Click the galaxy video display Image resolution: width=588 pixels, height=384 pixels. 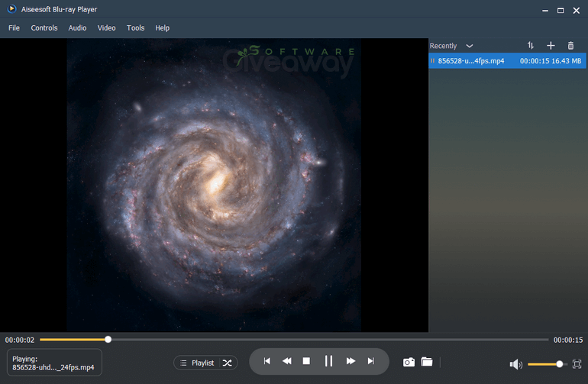214,186
